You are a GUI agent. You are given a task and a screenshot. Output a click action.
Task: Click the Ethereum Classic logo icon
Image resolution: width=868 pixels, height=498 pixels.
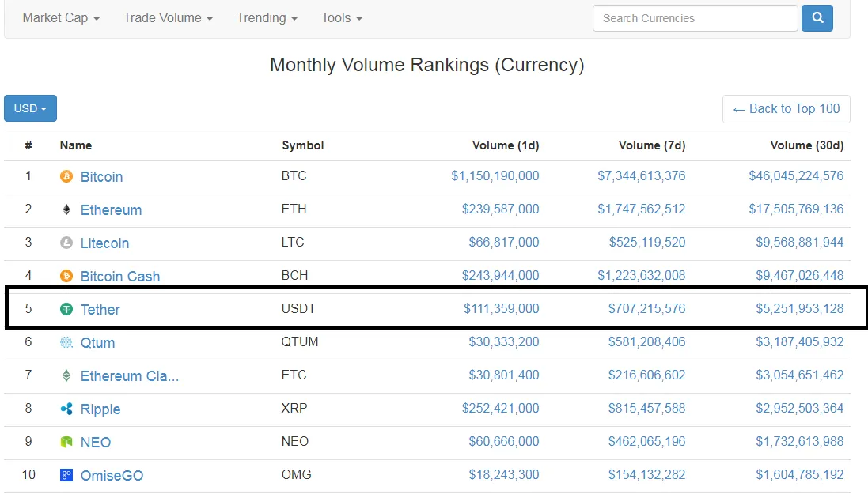[66, 375]
